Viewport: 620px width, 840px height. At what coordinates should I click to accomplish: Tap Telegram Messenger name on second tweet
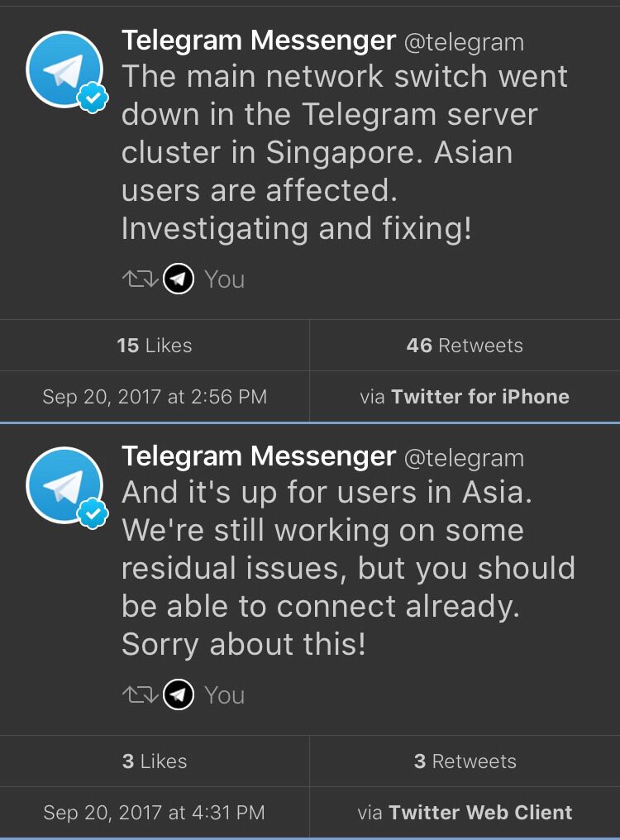pyautogui.click(x=258, y=456)
